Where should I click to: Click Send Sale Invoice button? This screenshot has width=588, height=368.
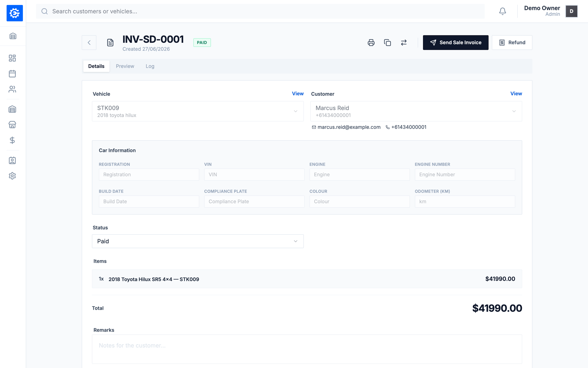pos(455,43)
